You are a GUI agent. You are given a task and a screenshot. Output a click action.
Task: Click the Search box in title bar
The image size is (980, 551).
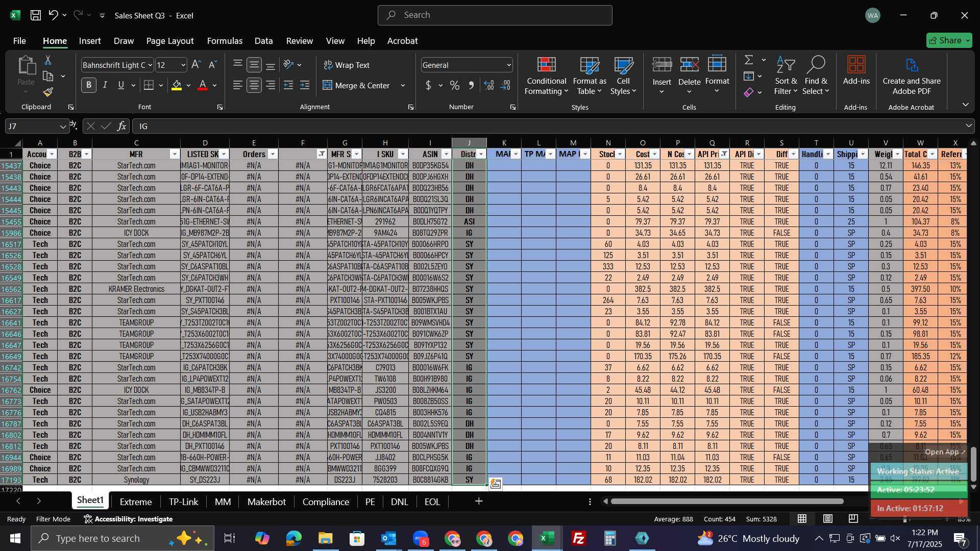click(x=495, y=15)
